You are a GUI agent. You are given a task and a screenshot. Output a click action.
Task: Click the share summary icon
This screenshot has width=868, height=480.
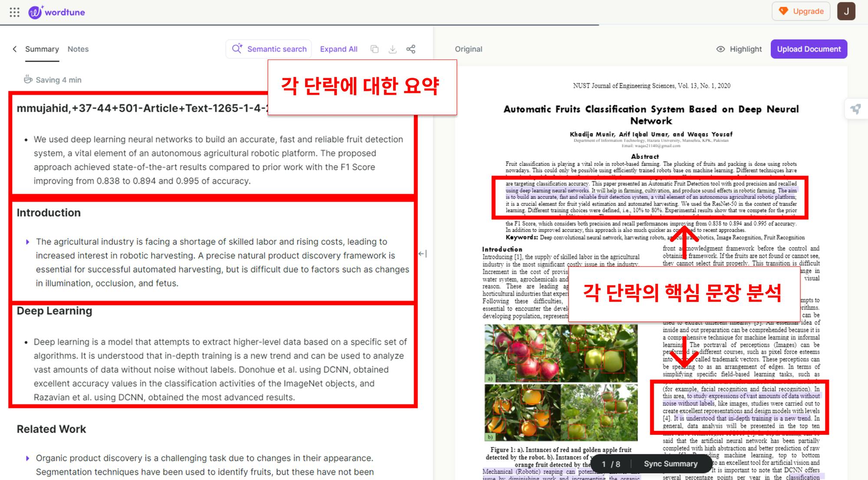(x=411, y=49)
